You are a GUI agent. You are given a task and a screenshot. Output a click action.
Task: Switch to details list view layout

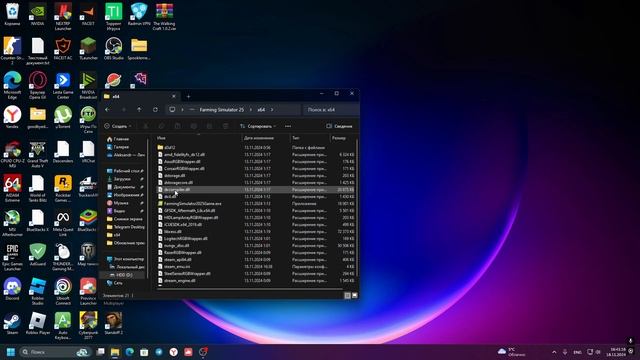[x=347, y=295]
